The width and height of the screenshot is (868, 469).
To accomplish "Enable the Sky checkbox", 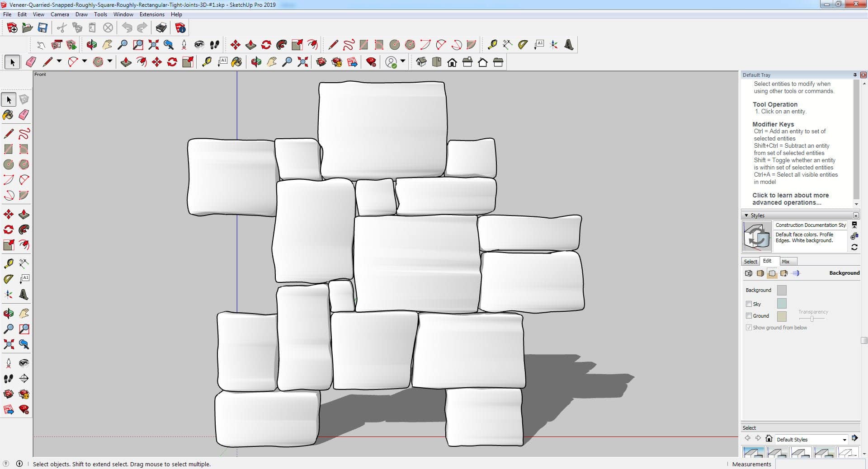I will click(x=749, y=304).
